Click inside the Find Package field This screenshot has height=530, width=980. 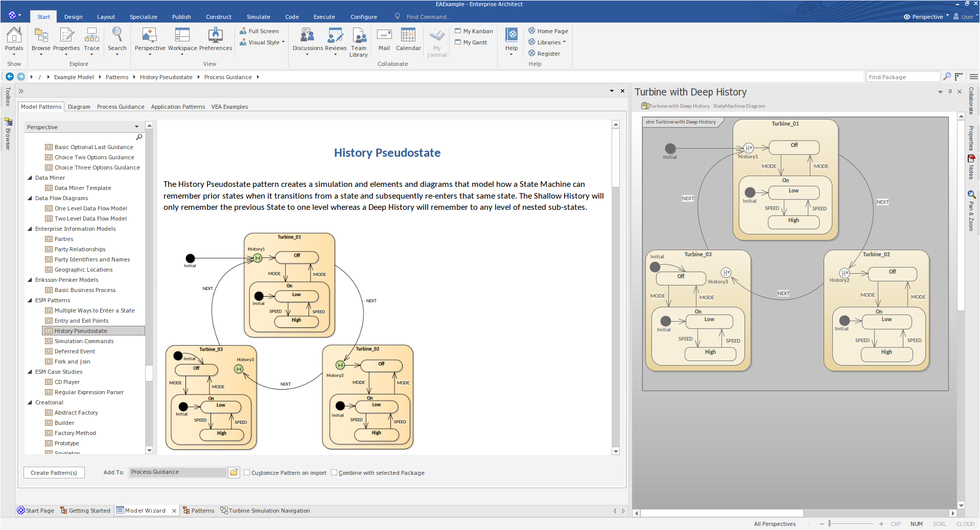pos(902,77)
